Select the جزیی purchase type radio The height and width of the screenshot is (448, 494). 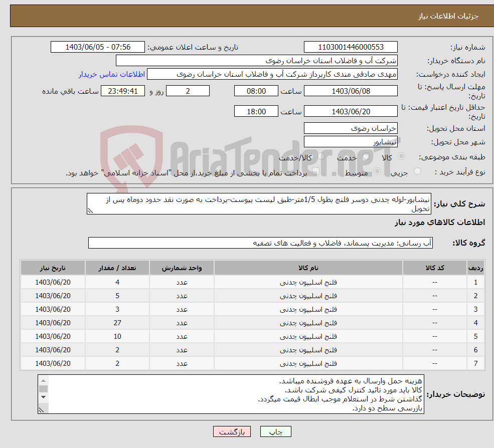[x=417, y=171]
